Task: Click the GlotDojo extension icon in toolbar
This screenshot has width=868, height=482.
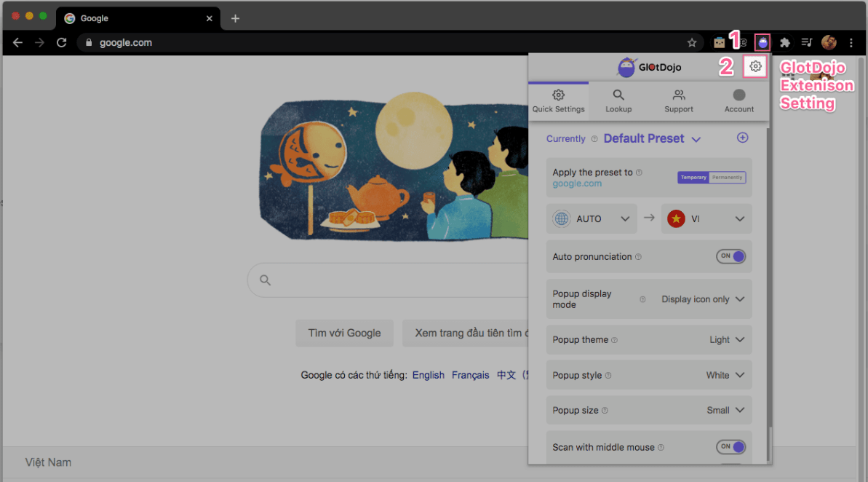Action: pos(763,42)
